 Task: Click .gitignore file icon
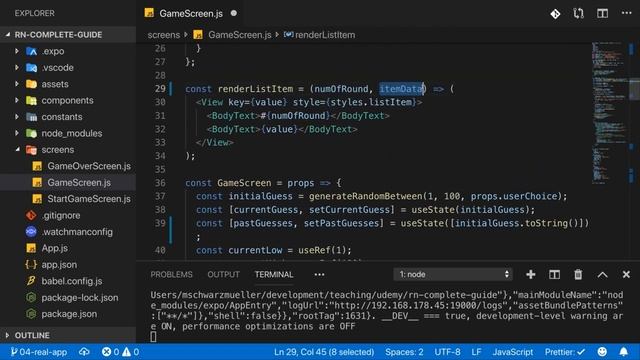point(31,215)
